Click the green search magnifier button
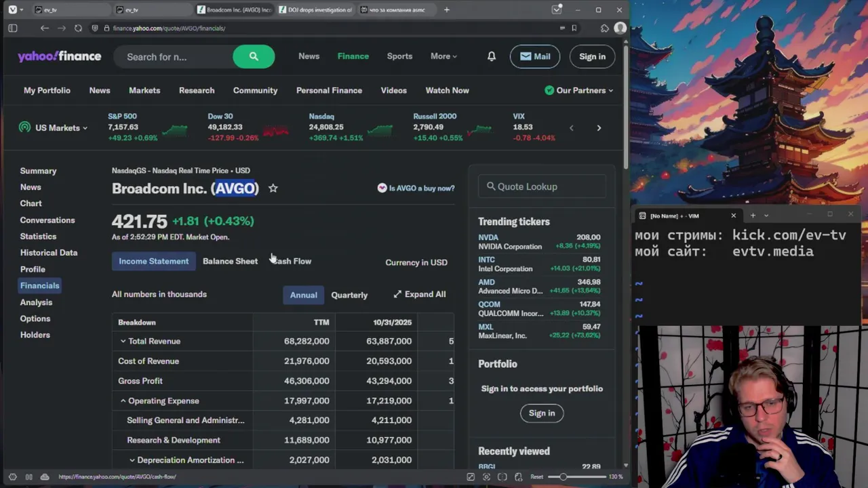 click(254, 56)
